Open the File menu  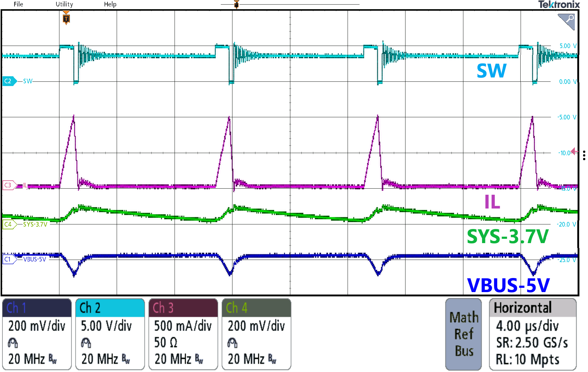click(18, 4)
